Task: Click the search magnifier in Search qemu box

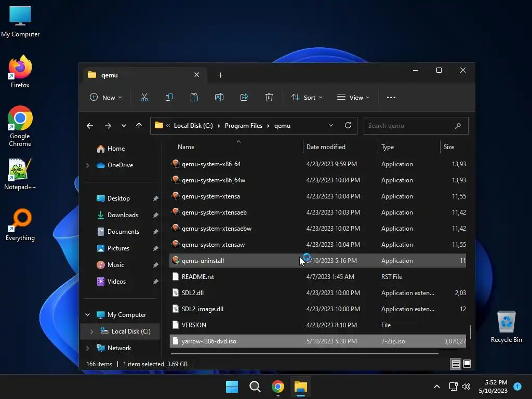Action: tap(458, 126)
